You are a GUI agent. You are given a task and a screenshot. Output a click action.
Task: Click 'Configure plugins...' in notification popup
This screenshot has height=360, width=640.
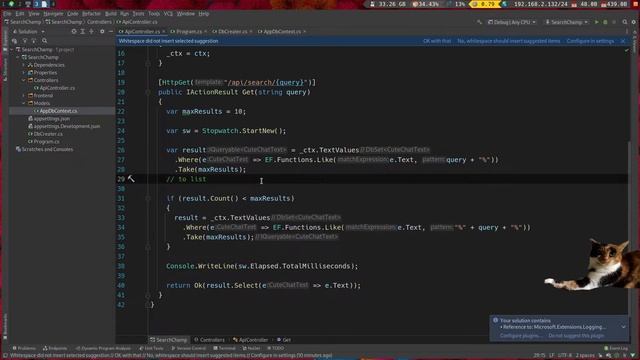(521, 336)
